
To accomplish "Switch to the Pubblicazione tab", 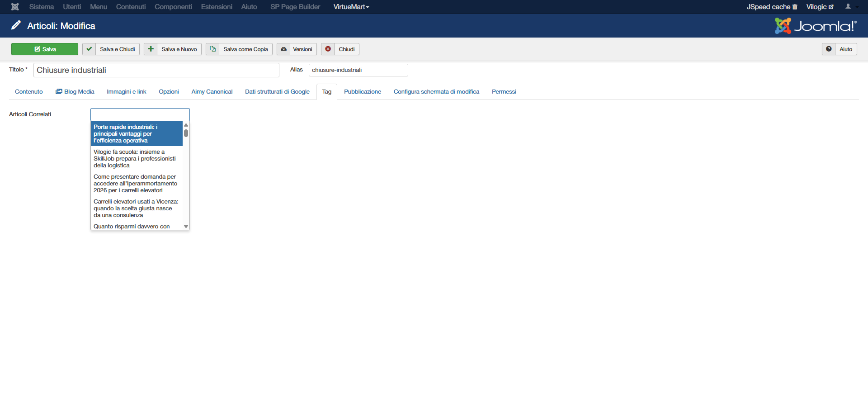I will (363, 92).
